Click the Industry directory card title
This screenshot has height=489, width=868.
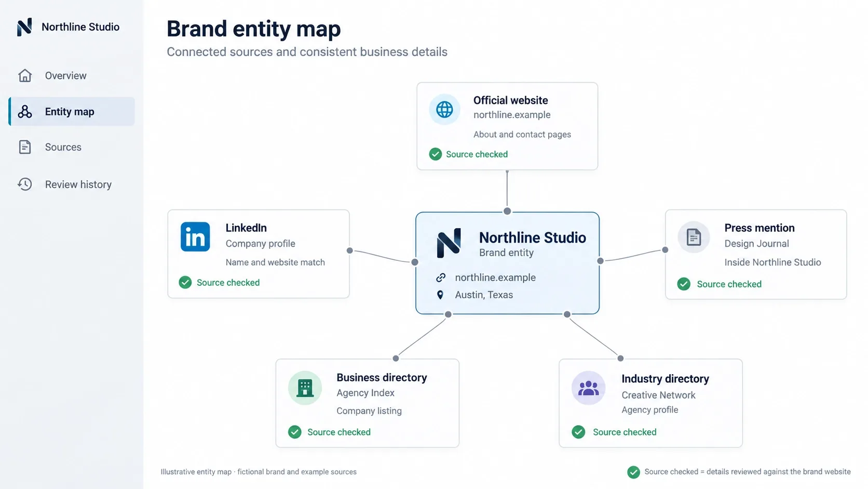pyautogui.click(x=665, y=379)
